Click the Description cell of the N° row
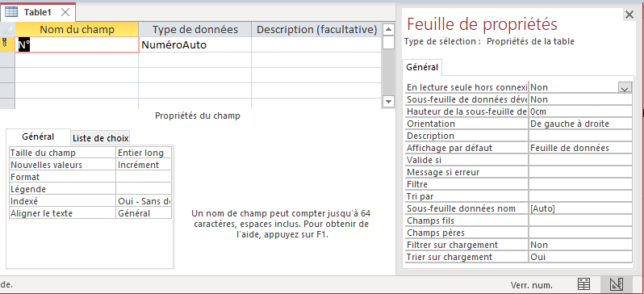Image resolution: width=644 pixels, height=294 pixels. (316, 44)
